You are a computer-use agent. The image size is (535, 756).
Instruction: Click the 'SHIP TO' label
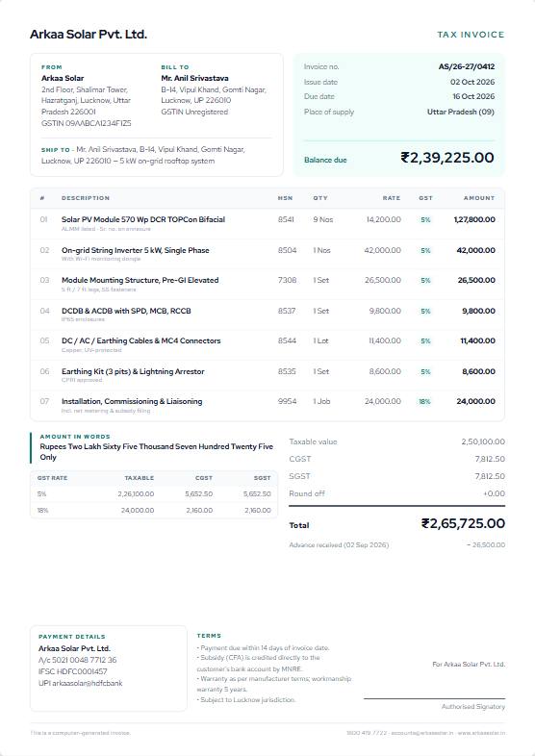56,150
